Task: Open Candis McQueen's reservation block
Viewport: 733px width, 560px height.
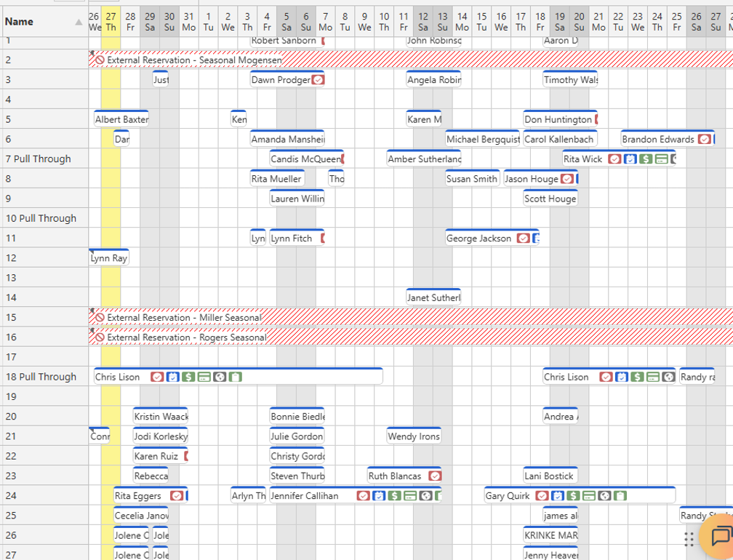Action: 307,159
